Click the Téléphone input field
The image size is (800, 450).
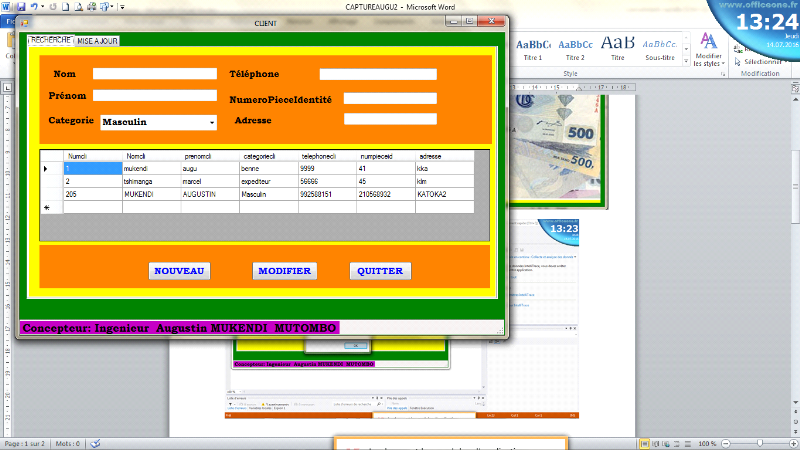tap(378, 74)
